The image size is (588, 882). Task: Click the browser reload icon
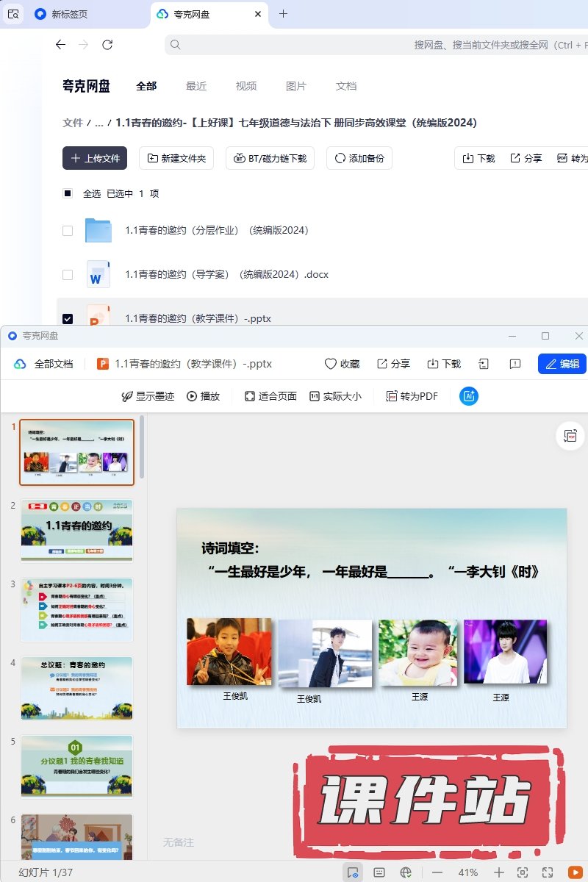point(107,45)
